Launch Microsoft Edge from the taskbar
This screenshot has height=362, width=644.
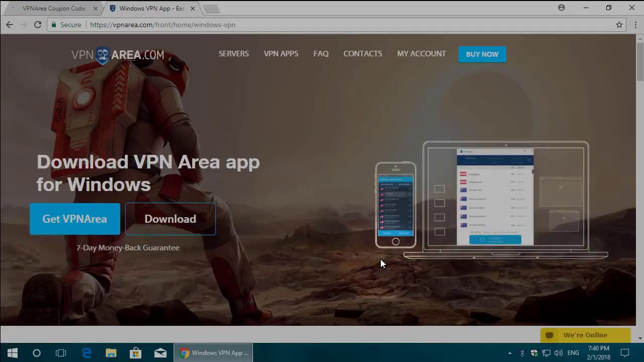pos(87,353)
